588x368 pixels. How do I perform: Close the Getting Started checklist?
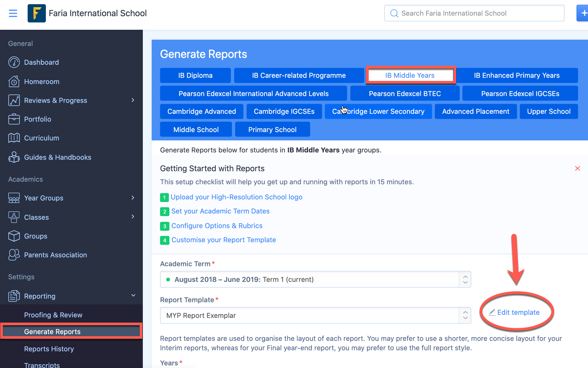pos(578,168)
